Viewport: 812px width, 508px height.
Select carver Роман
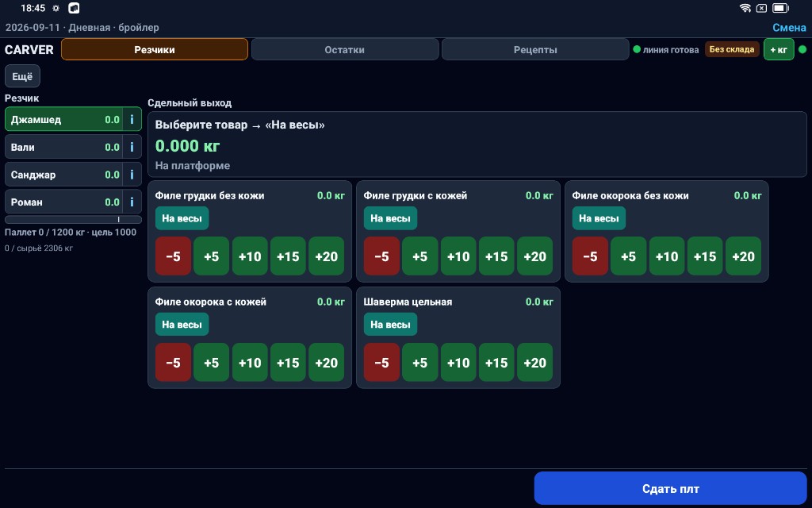click(63, 202)
